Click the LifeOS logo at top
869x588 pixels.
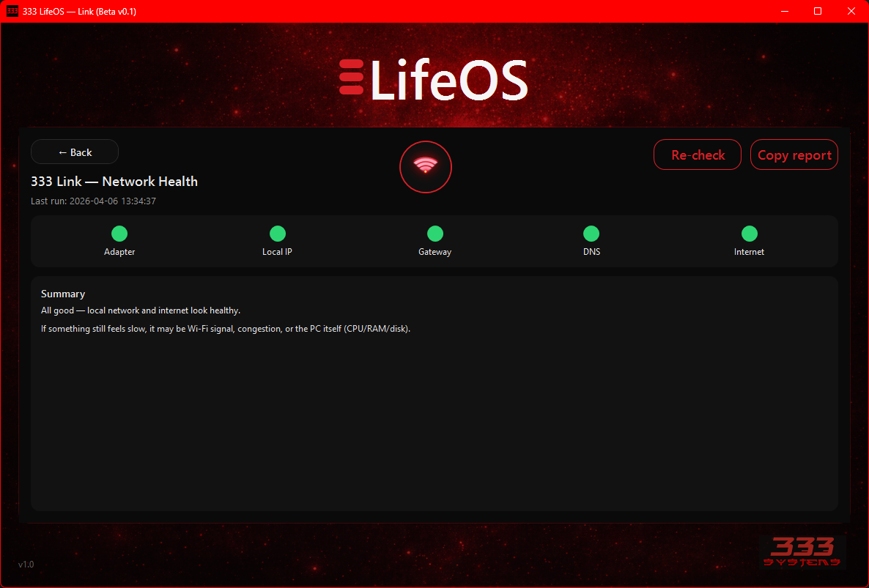[433, 81]
